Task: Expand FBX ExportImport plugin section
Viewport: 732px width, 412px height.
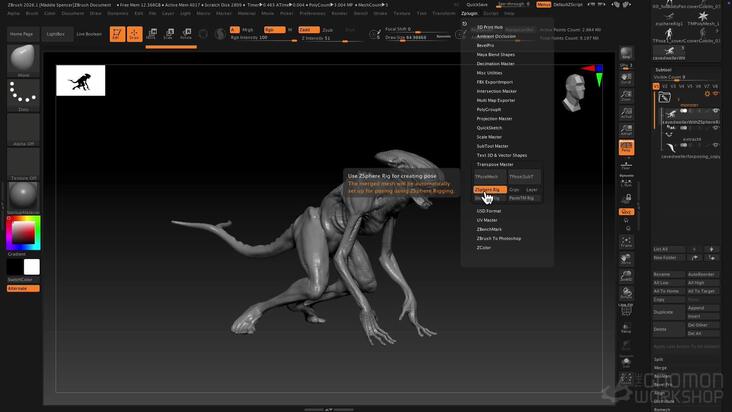Action: point(494,82)
